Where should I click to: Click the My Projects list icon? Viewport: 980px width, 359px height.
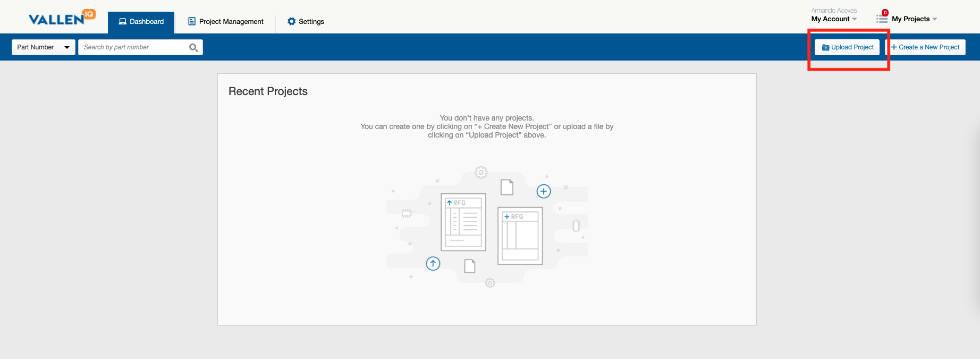click(x=882, y=19)
